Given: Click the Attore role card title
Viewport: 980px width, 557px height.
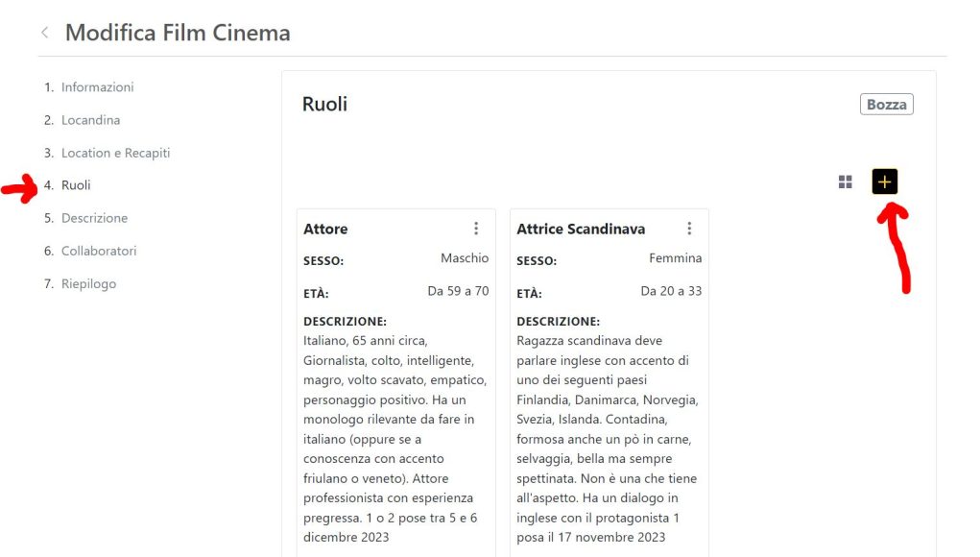Looking at the screenshot, I should tap(325, 229).
